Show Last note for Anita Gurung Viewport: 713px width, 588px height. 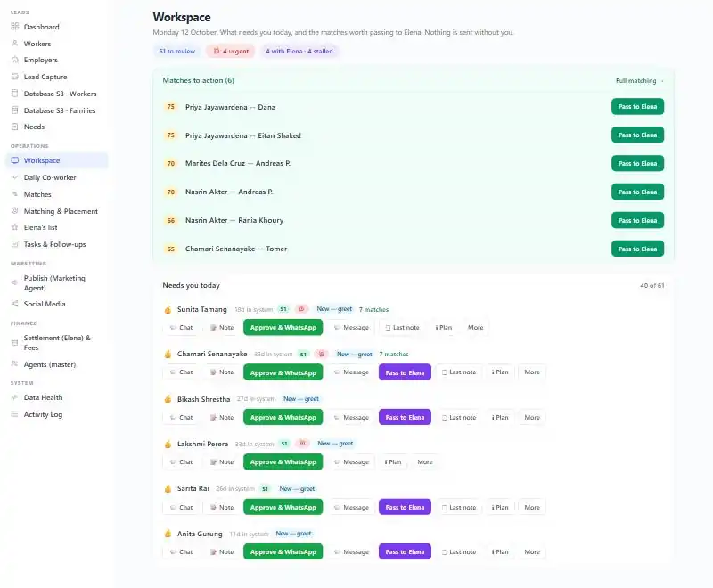[x=458, y=551]
